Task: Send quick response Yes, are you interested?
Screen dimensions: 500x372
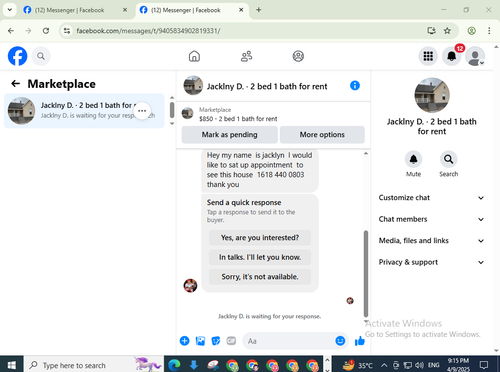Action: click(x=260, y=238)
